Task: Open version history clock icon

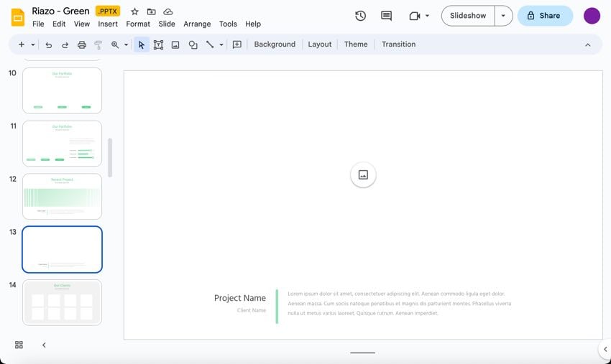Action: pos(361,16)
